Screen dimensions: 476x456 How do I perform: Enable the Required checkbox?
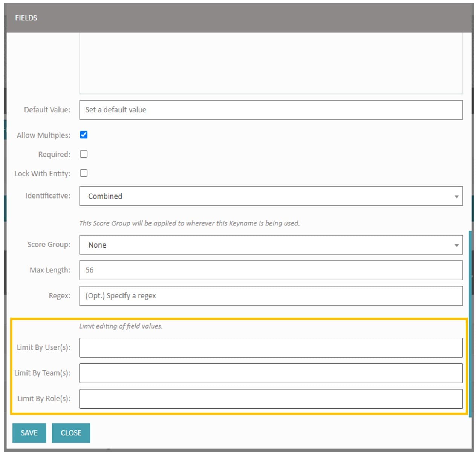(x=83, y=153)
